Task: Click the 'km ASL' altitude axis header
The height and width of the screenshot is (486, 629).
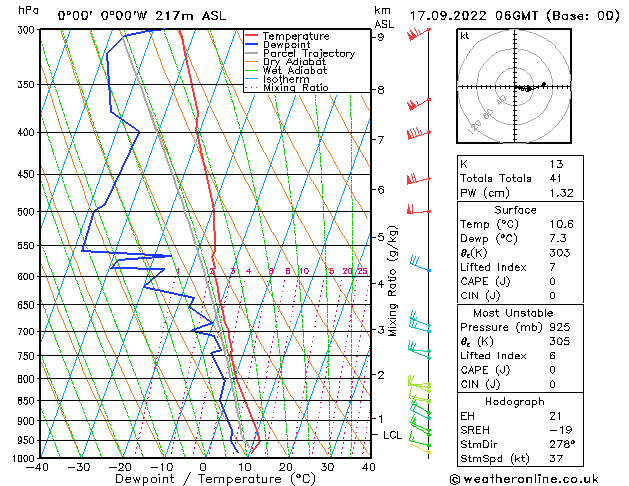Action: pos(384,17)
